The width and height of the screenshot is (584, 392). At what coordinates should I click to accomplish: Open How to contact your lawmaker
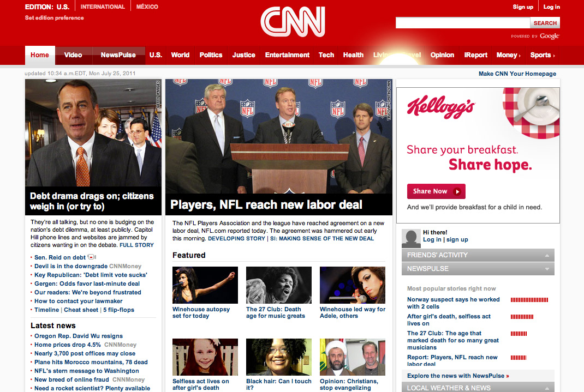coord(78,301)
